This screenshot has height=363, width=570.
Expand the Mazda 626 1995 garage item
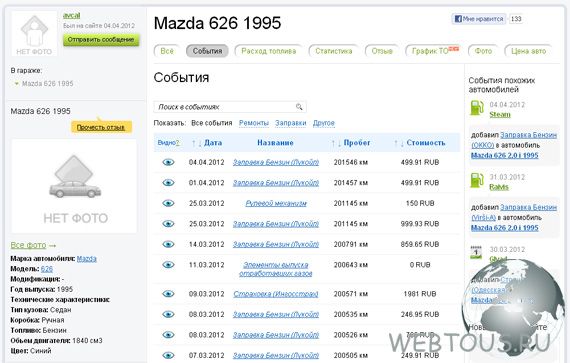click(x=16, y=84)
